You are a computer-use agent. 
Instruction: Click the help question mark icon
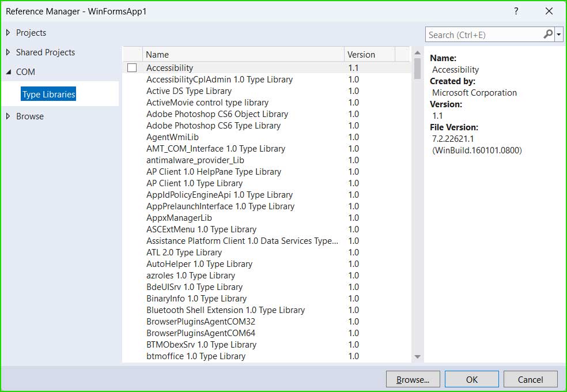pyautogui.click(x=516, y=11)
